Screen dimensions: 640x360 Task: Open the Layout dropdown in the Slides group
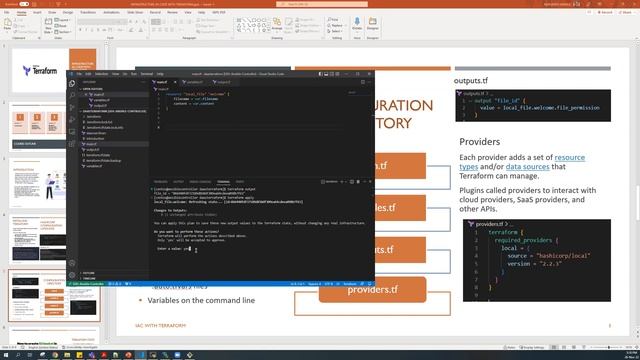click(x=62, y=20)
